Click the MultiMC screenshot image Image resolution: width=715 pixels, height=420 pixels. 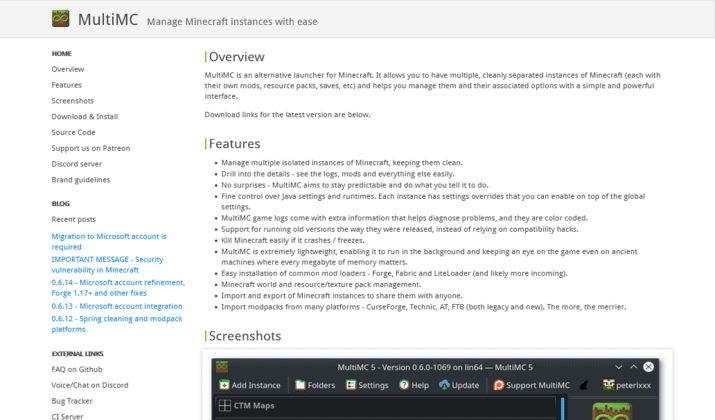pyautogui.click(x=437, y=388)
